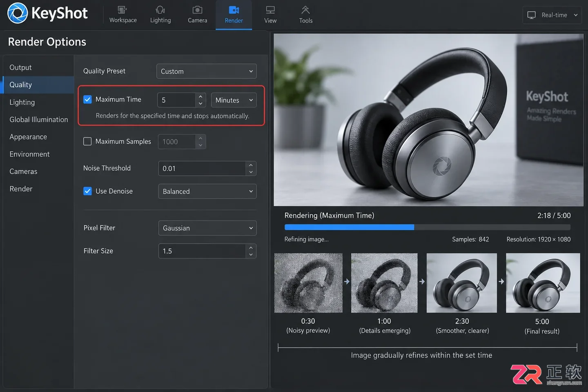
Task: Click the Maximum Samples value field
Action: pos(177,142)
